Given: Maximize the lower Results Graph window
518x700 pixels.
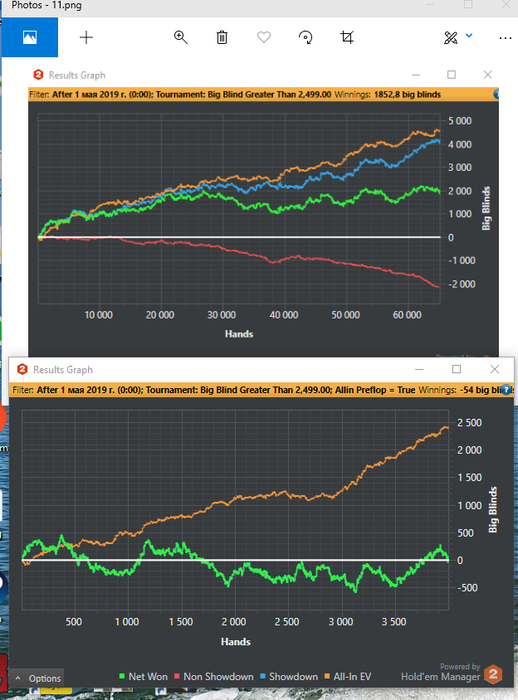Looking at the screenshot, I should tap(456, 369).
